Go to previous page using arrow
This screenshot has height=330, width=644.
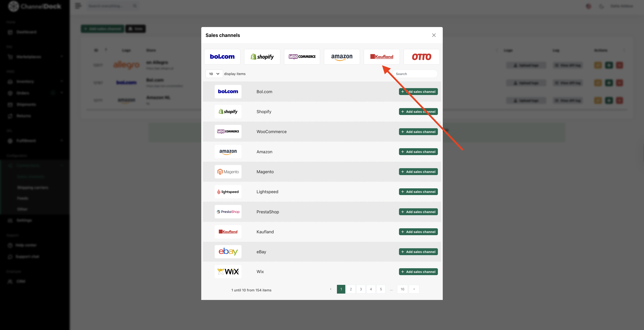point(331,289)
